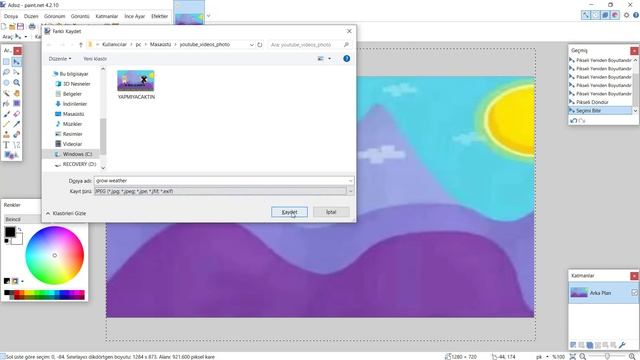The image size is (640, 360).
Task: Select the Pencil tool
Action: coord(6,124)
